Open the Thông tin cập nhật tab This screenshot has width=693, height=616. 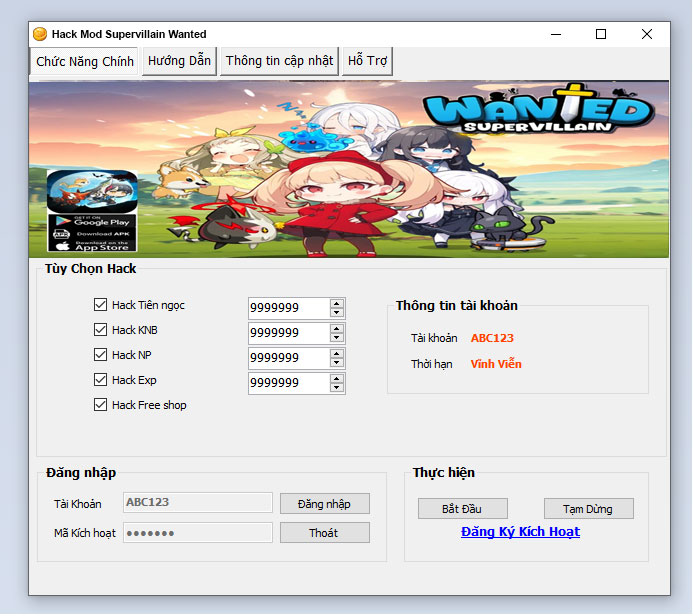tap(279, 61)
